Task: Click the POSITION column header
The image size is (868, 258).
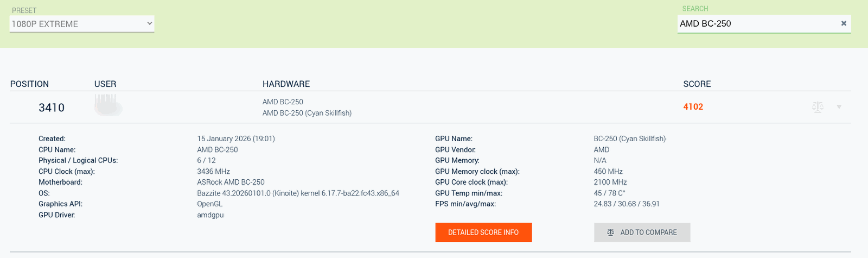Action: 29,84
